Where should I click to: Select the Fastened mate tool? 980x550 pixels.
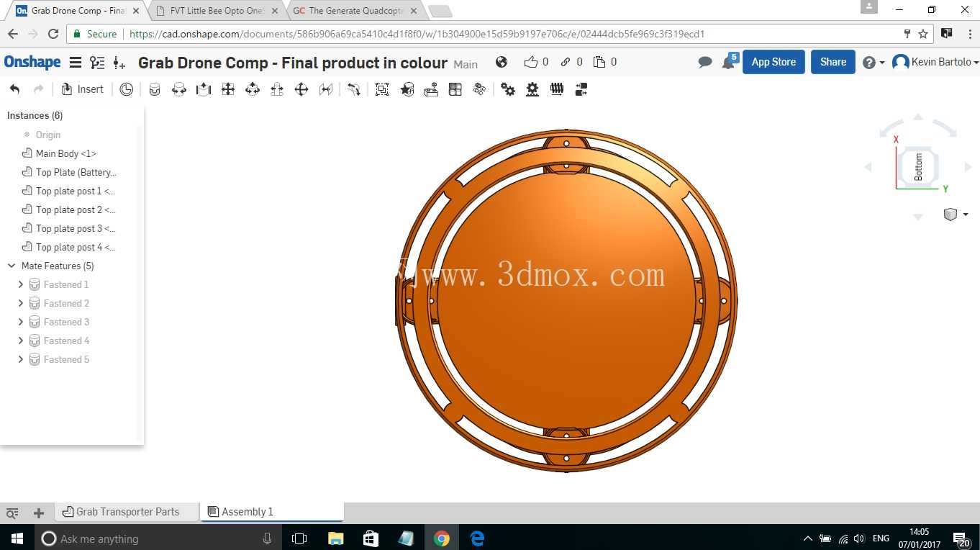point(155,89)
